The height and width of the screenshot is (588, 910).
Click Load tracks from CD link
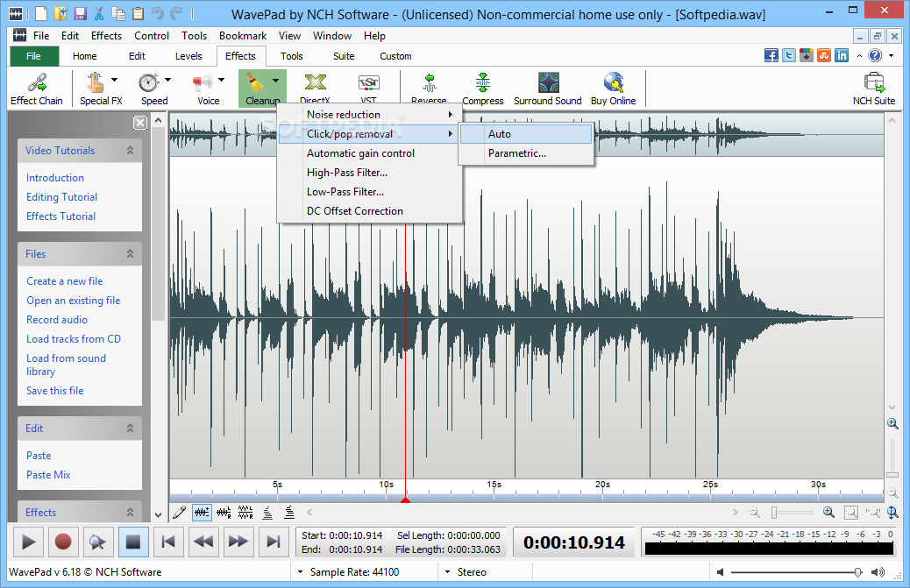tap(74, 338)
